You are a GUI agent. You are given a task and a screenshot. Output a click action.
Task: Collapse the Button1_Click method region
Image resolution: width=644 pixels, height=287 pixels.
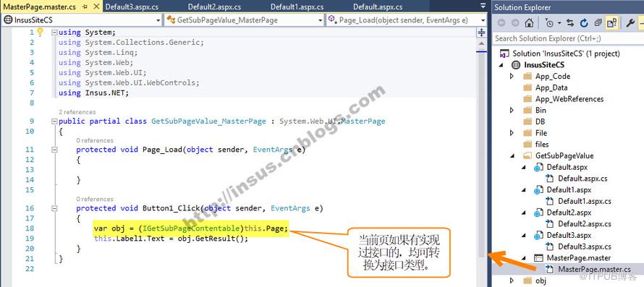54,209
